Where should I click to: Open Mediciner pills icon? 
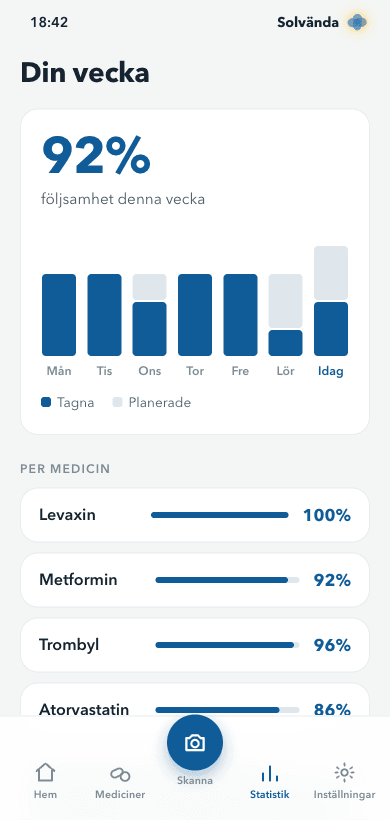(120, 773)
